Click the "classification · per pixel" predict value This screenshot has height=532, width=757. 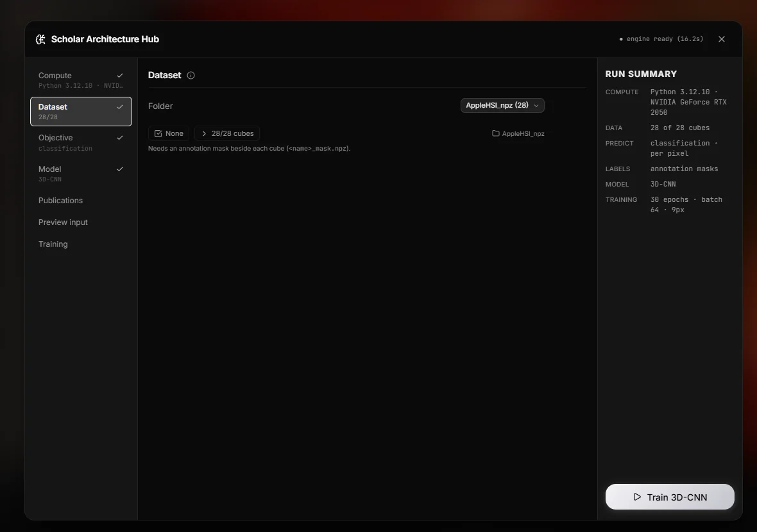coord(684,148)
